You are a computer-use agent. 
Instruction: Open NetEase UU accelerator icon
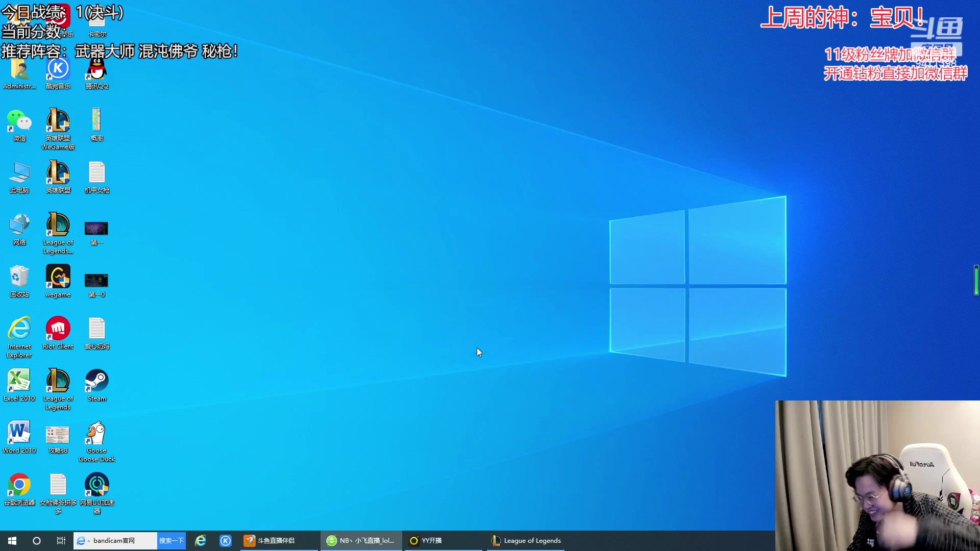96,485
